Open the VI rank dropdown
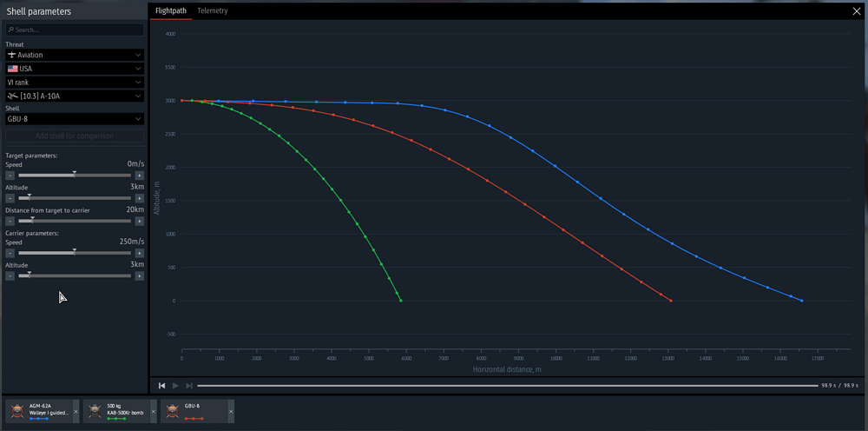The height and width of the screenshot is (431, 868). [75, 83]
